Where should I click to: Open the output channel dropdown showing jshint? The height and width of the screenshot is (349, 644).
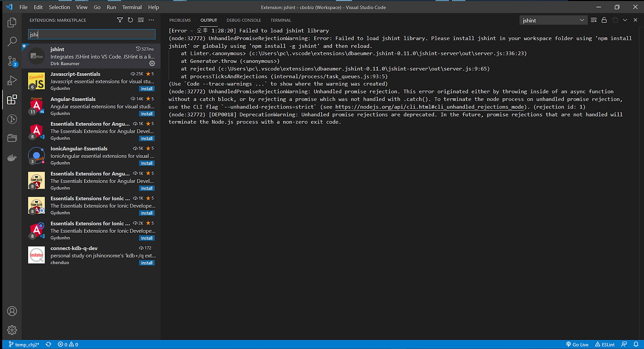click(x=553, y=20)
